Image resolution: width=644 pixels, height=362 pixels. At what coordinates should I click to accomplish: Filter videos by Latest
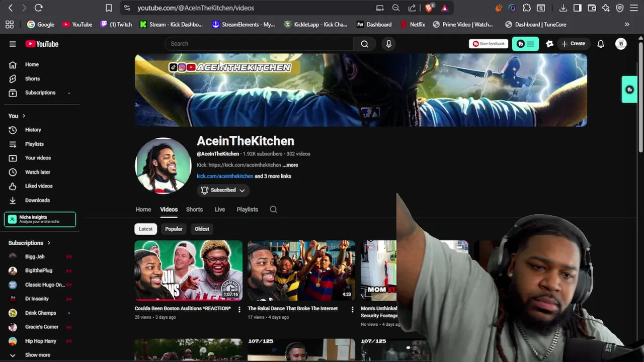pos(145,229)
